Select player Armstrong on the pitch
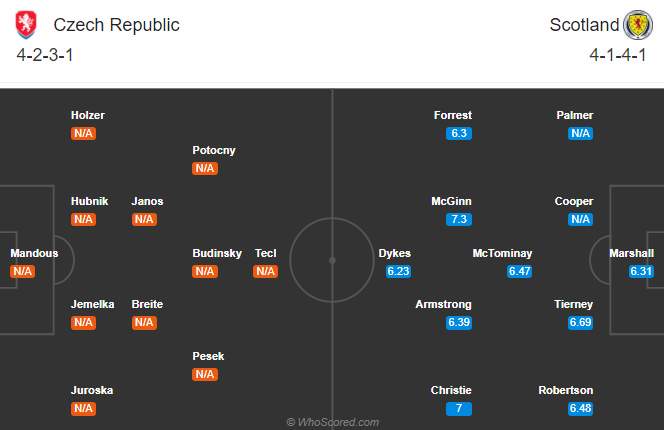664x430 pixels. tap(443, 304)
